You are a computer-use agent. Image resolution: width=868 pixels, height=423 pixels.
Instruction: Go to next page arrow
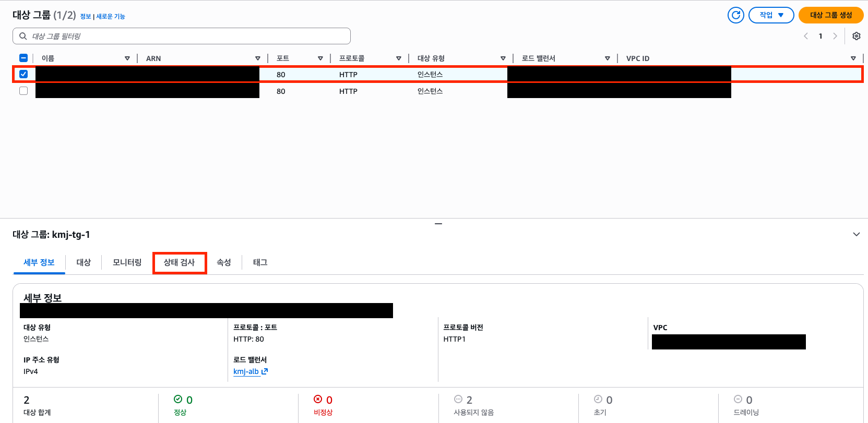point(835,36)
